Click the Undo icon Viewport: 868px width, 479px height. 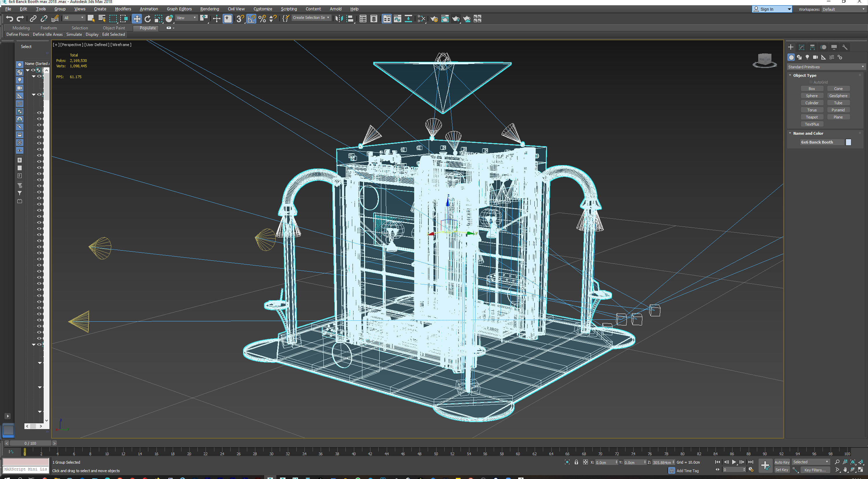[x=9, y=19]
